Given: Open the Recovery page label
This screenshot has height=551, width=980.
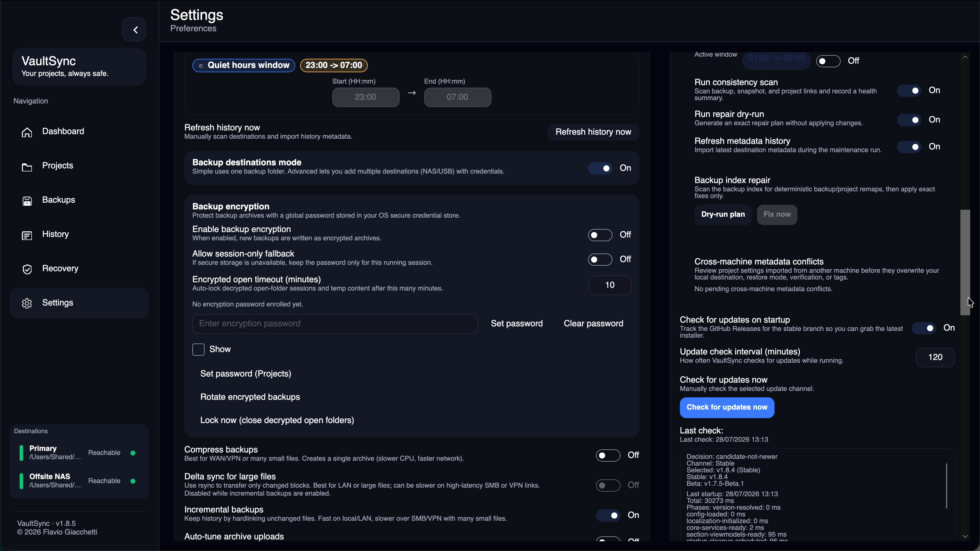Looking at the screenshot, I should [x=60, y=268].
